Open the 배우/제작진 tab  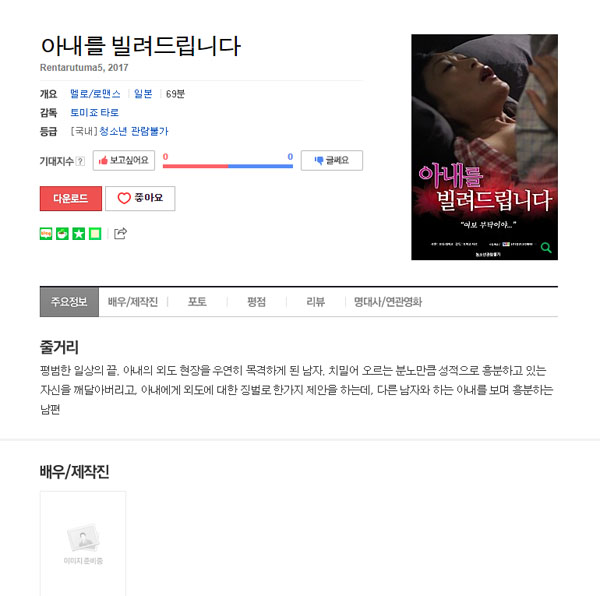tap(133, 302)
